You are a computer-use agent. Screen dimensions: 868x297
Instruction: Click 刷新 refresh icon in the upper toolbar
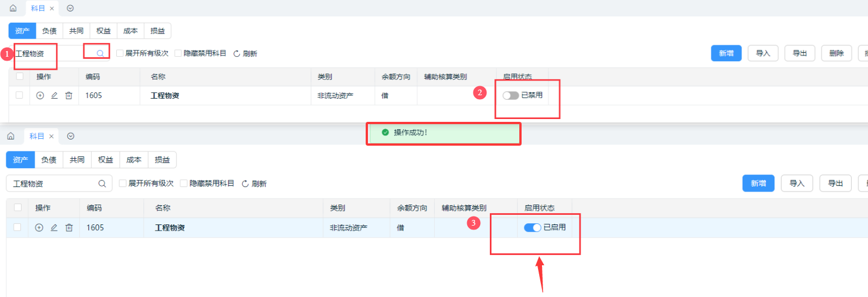tap(236, 53)
